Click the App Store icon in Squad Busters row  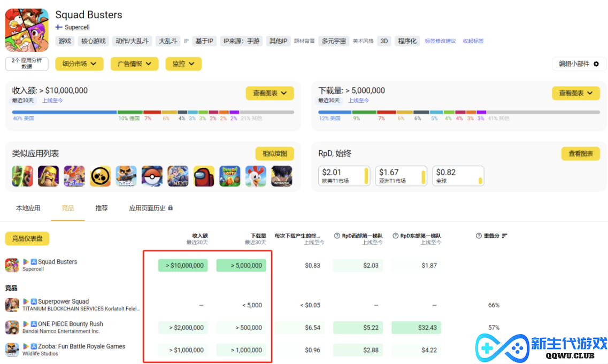[x=34, y=262]
